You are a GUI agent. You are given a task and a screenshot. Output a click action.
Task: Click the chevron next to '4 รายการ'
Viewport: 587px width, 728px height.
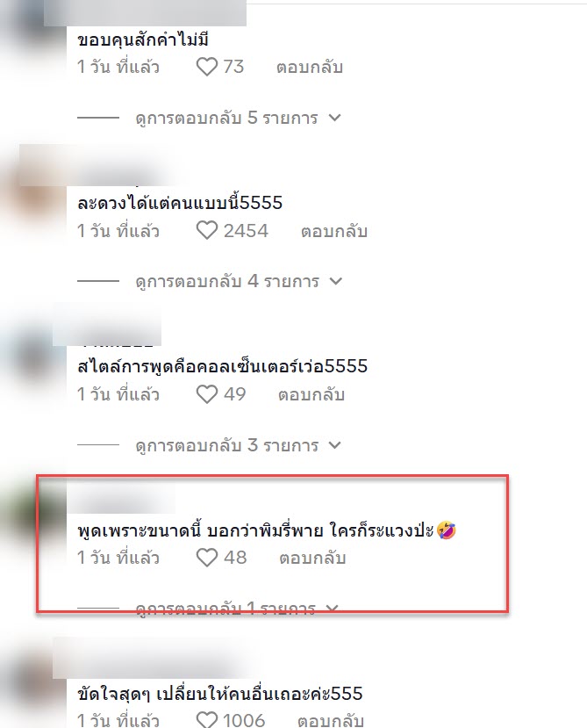click(335, 281)
